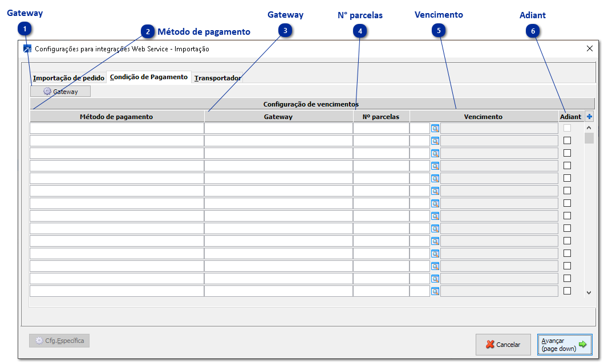This screenshot has height=364, width=604.
Task: Click the Configuração de vencimentos header
Action: pyautogui.click(x=312, y=104)
